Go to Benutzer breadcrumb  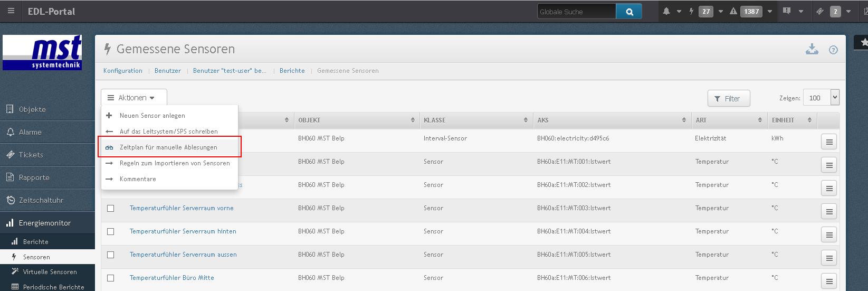(x=168, y=71)
